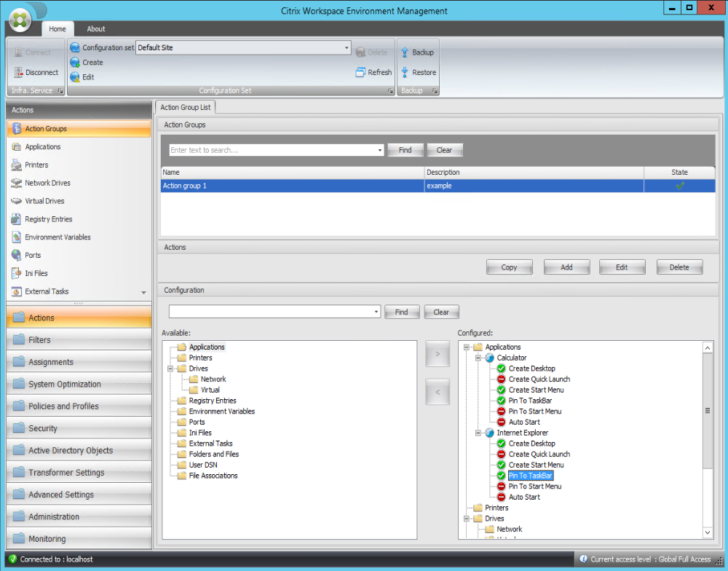The width and height of the screenshot is (728, 571).
Task: Collapse the Calculator node in Configured tree
Action: [478, 358]
